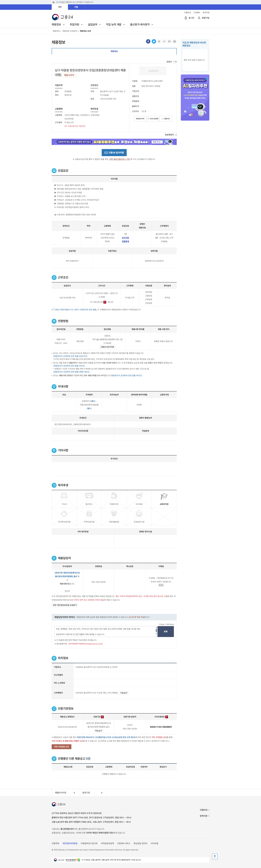Share the posting on Facebook
Viewport: 261px width, 868px height.
click(x=148, y=41)
